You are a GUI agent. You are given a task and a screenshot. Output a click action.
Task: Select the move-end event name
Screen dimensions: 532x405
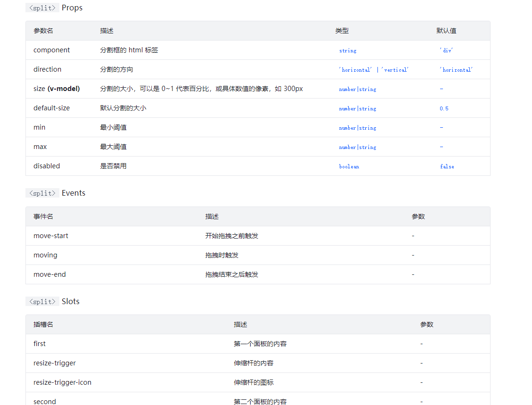pos(49,274)
